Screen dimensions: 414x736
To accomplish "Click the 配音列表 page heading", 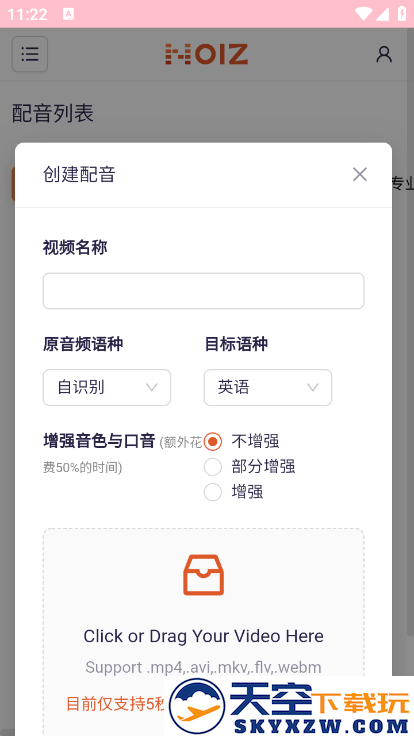I will (53, 113).
